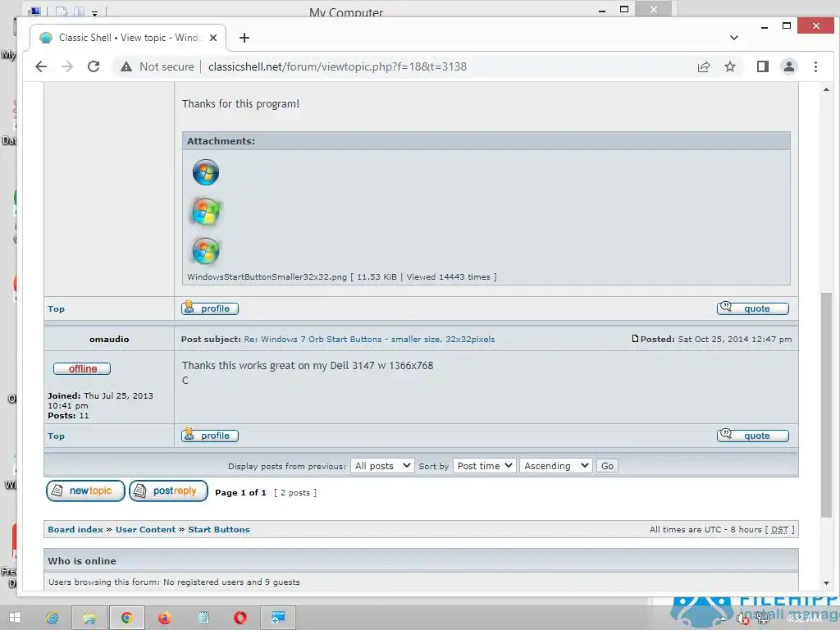Screen dimensions: 840x630
Task: Start a new topic
Action: [x=85, y=491]
